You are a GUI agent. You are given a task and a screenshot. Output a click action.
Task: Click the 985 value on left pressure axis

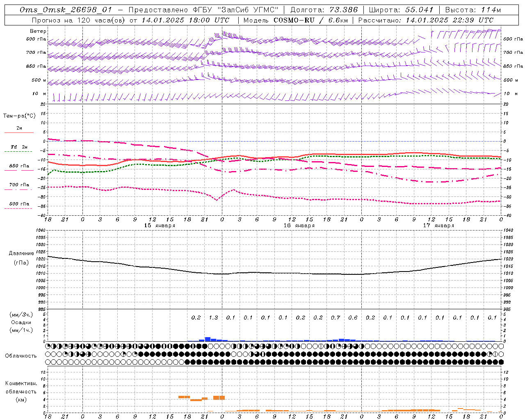42,309
